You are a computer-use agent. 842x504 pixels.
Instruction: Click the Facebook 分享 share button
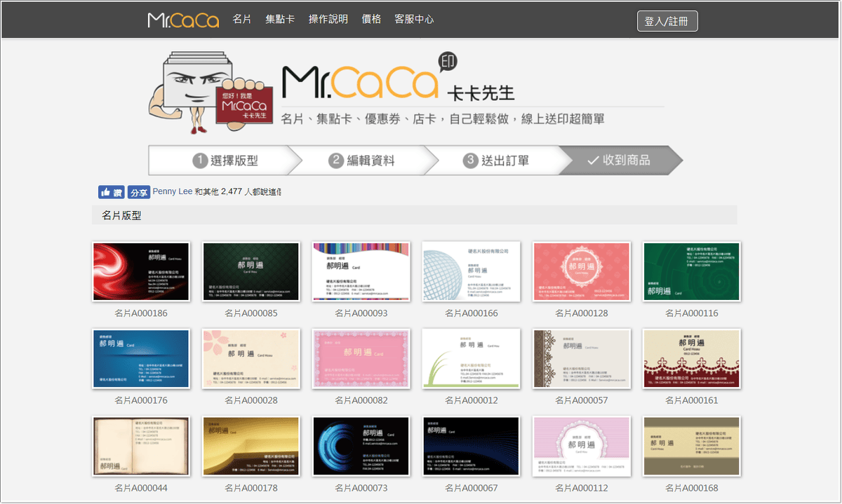[x=138, y=192]
